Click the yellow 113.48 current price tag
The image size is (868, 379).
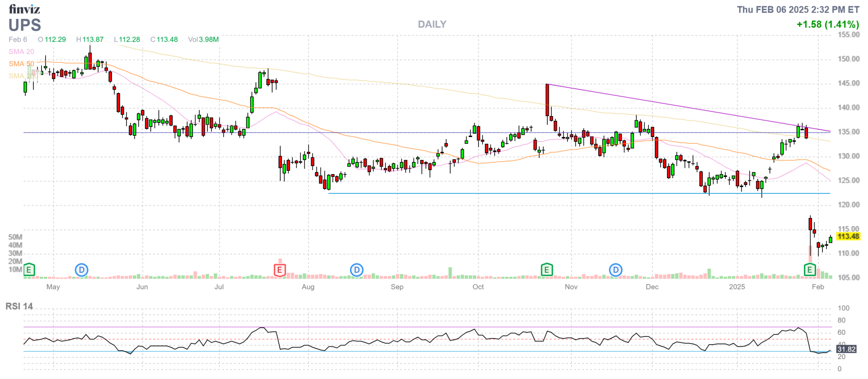848,237
